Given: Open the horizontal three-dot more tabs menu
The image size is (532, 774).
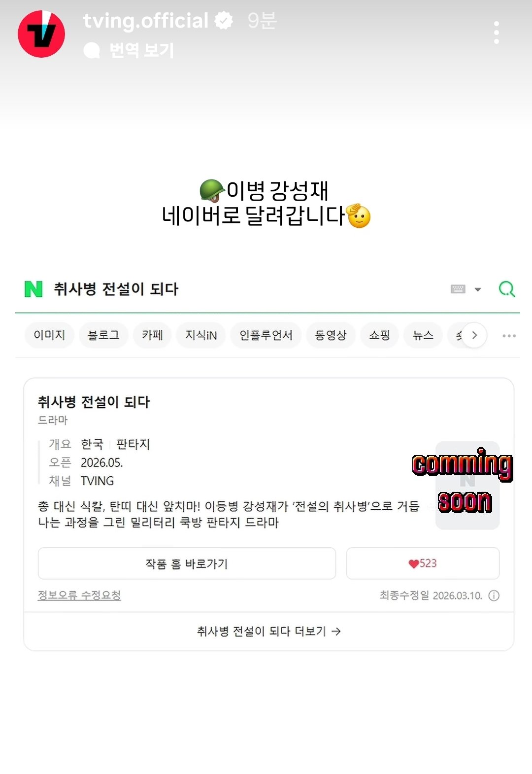Looking at the screenshot, I should click(x=509, y=336).
